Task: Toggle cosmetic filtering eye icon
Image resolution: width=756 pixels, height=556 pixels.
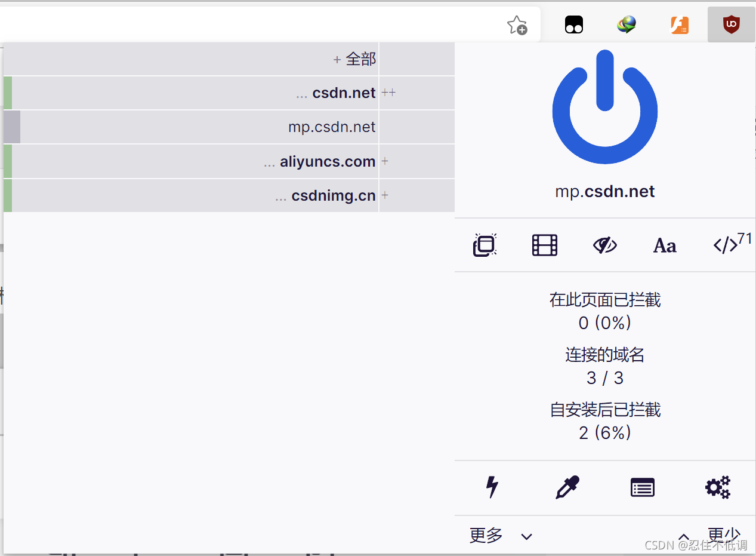Action: (x=605, y=245)
